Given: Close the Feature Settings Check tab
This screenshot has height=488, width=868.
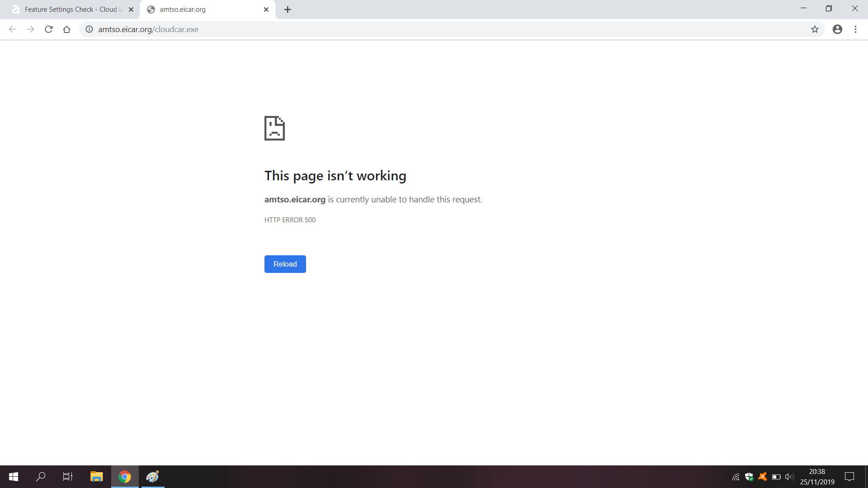Looking at the screenshot, I should [x=131, y=9].
